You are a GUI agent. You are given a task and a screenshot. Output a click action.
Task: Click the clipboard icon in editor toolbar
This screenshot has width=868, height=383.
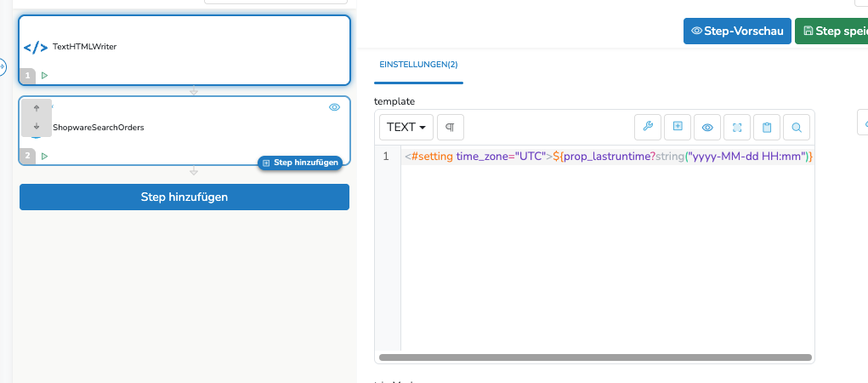click(767, 127)
